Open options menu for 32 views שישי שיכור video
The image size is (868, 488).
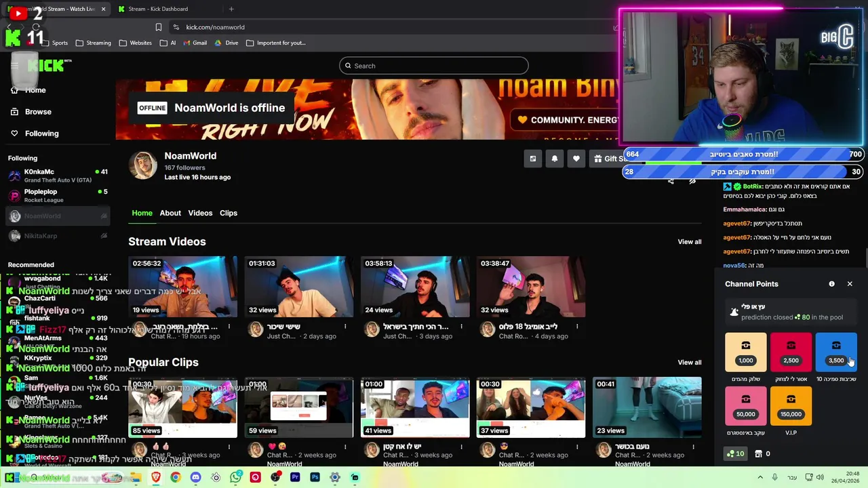(x=345, y=327)
